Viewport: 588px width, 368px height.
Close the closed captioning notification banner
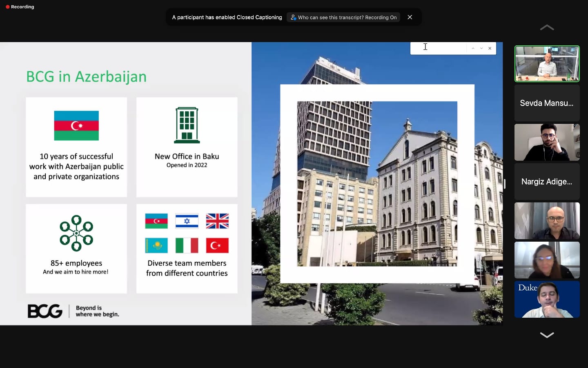coord(410,17)
